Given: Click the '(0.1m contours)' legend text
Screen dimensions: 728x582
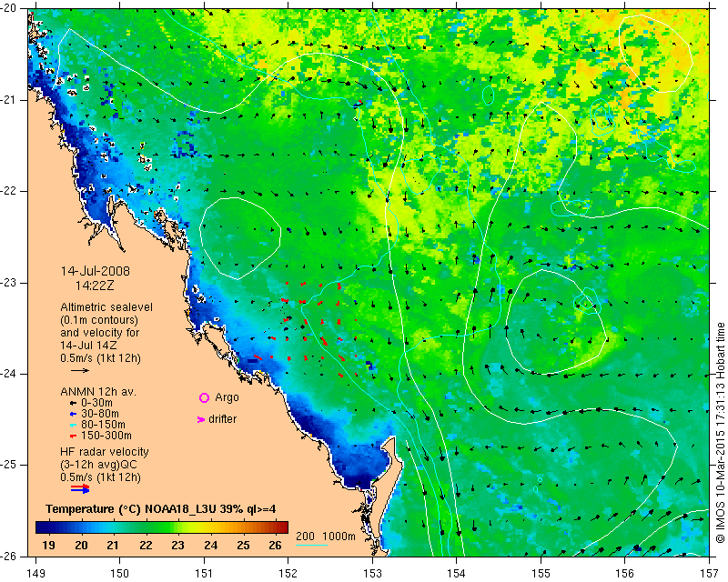Looking at the screenshot, I should click(x=99, y=320).
